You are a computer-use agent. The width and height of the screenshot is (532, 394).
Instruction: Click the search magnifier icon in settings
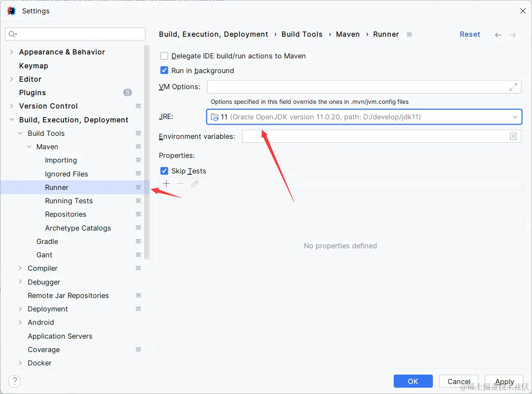pyautogui.click(x=12, y=34)
